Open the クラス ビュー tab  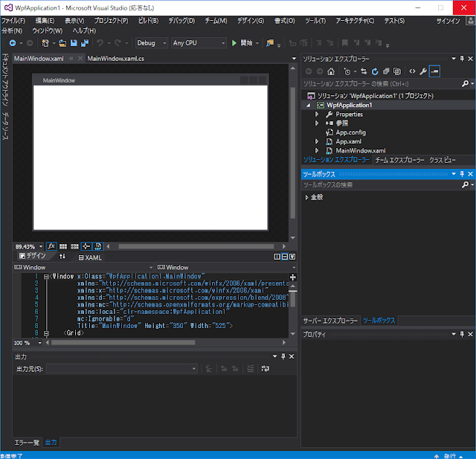[442, 160]
